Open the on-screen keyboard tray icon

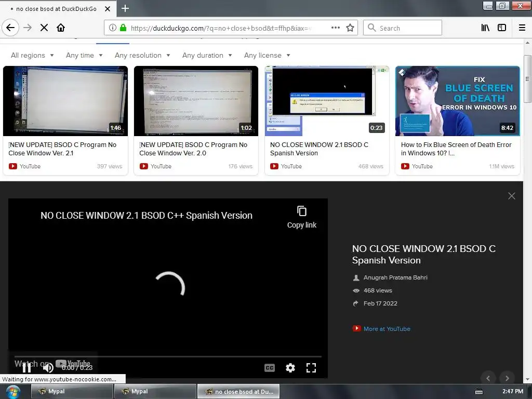pyautogui.click(x=478, y=392)
